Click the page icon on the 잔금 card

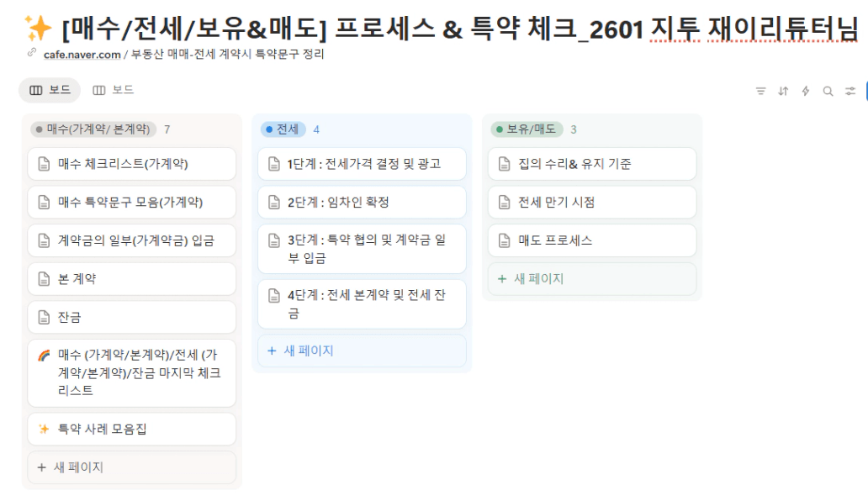click(x=44, y=317)
